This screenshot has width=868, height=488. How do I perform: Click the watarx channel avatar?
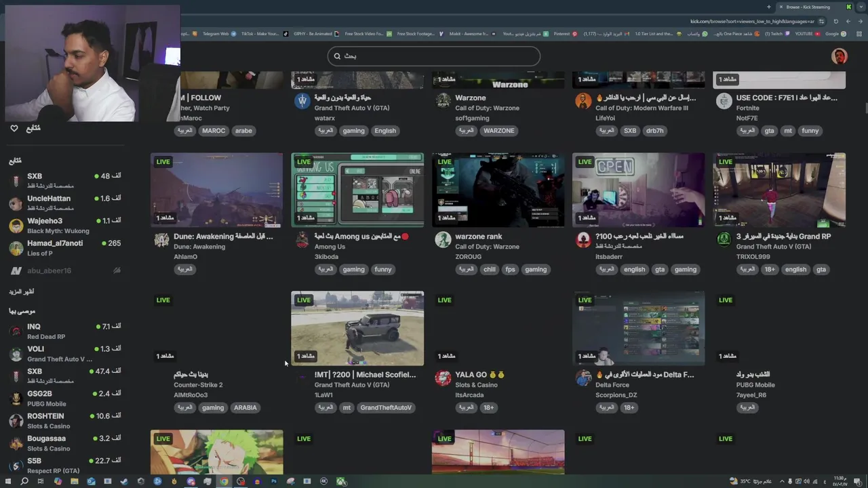[302, 102]
